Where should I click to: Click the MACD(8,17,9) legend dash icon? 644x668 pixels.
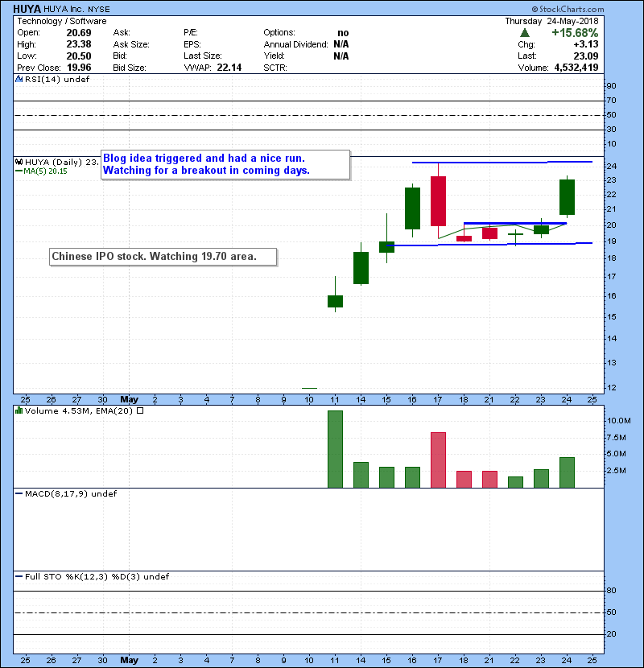point(18,493)
